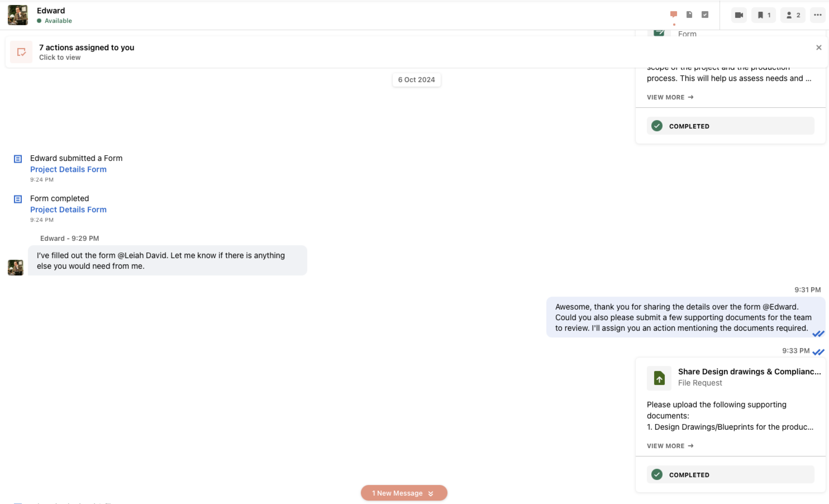Open Project Details Form under Form completed

(68, 210)
